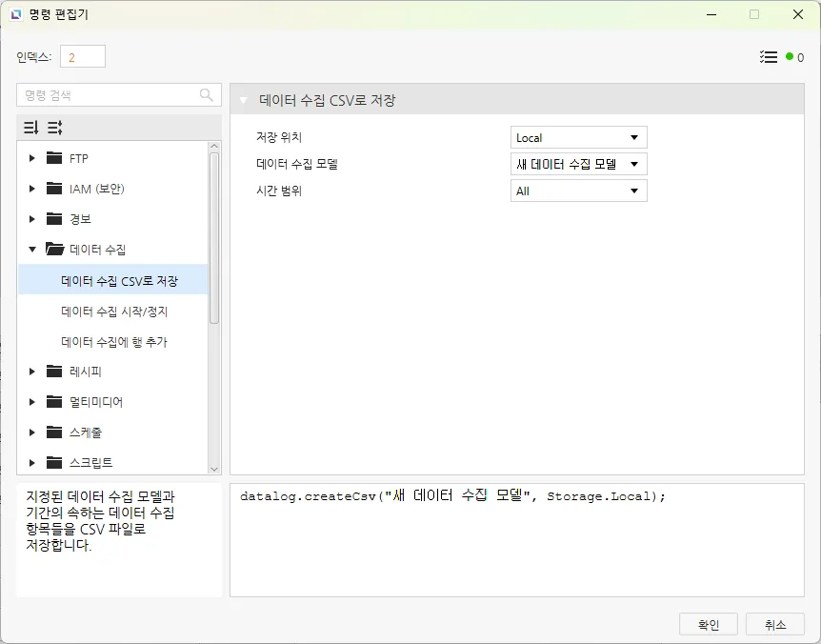Click the command tree vertical scrollbar

tap(214, 238)
